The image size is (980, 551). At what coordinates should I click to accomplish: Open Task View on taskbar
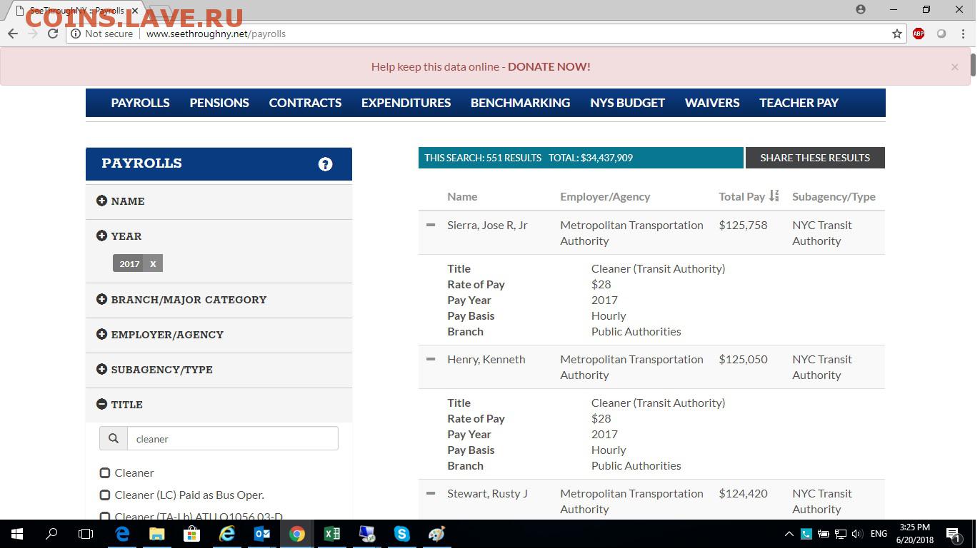click(x=86, y=533)
